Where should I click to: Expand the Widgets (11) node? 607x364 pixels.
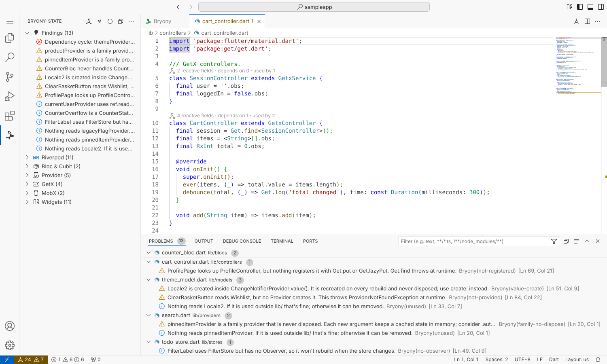coord(27,202)
